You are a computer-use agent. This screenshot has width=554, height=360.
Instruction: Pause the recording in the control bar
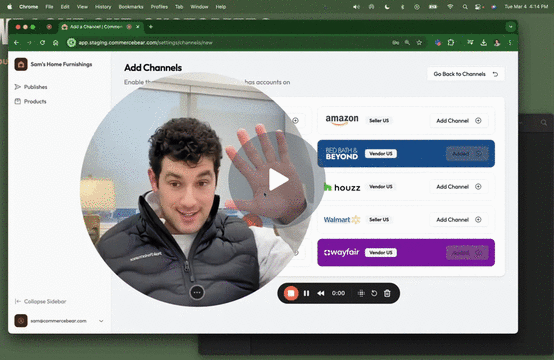306,293
